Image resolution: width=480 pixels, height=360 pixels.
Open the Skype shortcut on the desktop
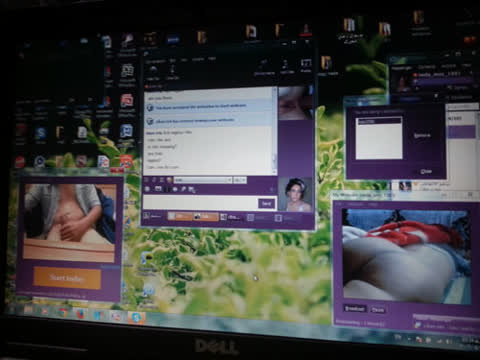coord(41,135)
